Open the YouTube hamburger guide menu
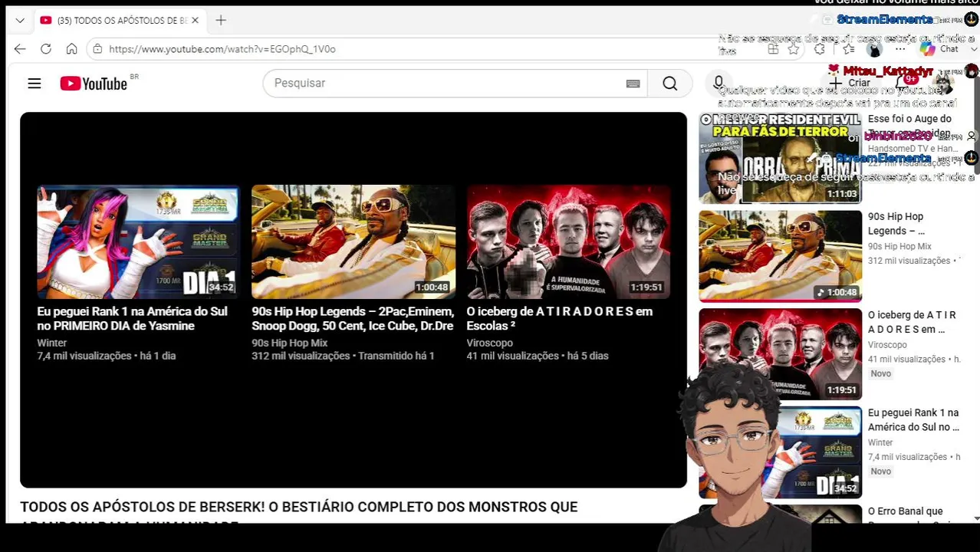 (35, 83)
